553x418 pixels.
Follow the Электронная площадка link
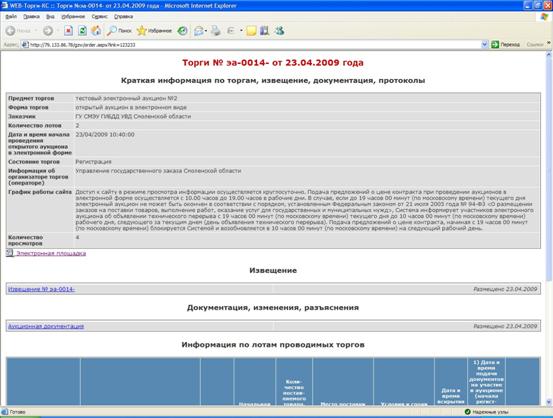click(x=51, y=253)
